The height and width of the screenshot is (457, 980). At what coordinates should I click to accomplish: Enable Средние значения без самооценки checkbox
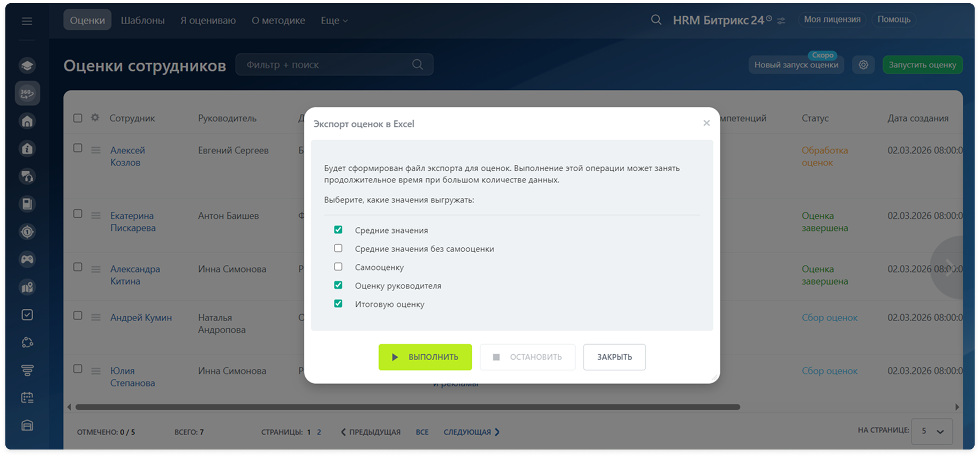338,248
